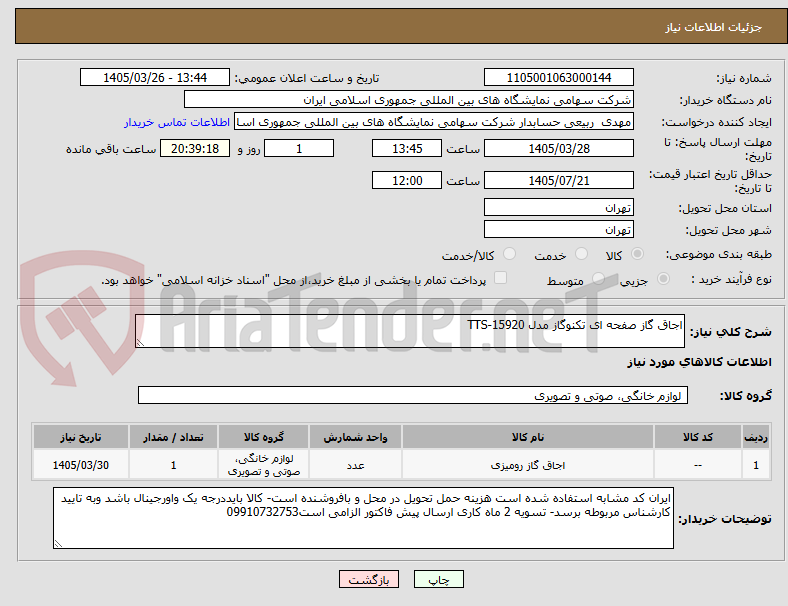Click the goods group field لوازم خانگی
Image resolution: width=788 pixels, height=606 pixels.
click(x=413, y=395)
